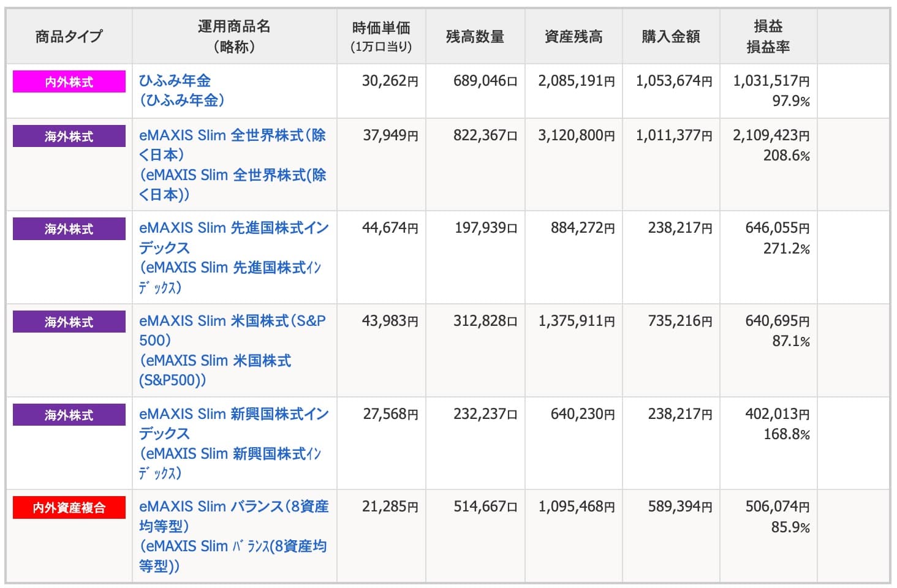
Task: Click the pink 内外株式 type badge
Action: coord(69,81)
